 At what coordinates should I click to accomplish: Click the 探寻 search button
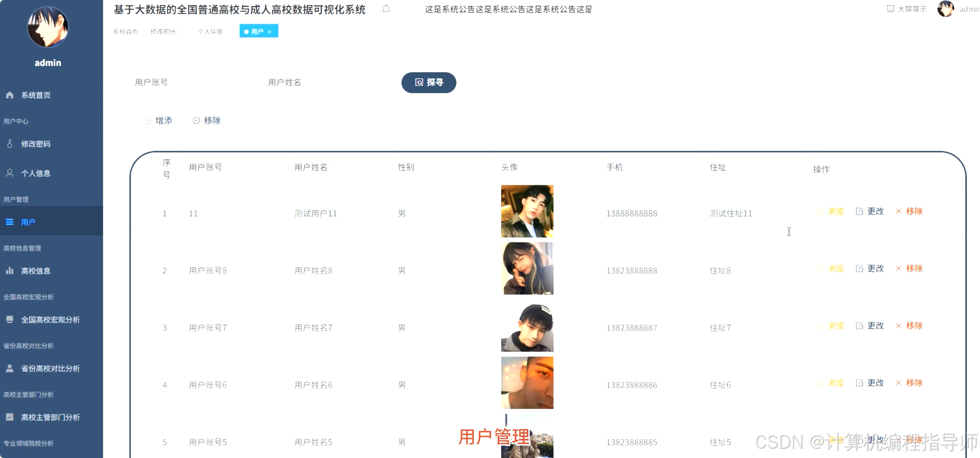tap(429, 82)
